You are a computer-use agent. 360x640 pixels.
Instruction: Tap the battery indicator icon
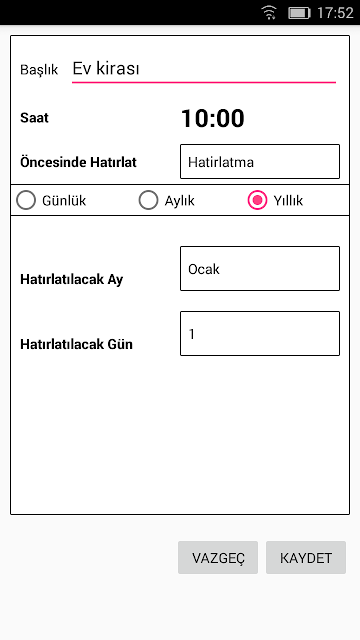point(300,13)
